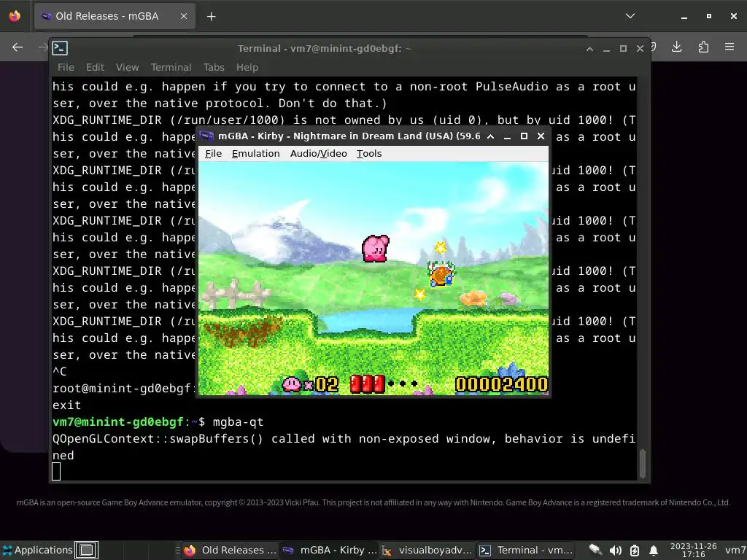Click the mGBA title bar icon
Viewport: 747px width, 560px height.
pyautogui.click(x=206, y=136)
